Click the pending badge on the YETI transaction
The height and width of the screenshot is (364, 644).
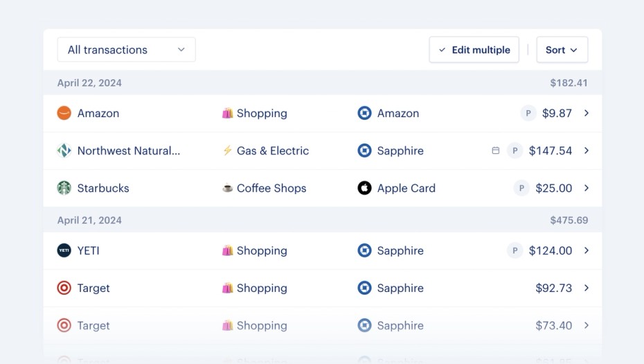tap(515, 250)
